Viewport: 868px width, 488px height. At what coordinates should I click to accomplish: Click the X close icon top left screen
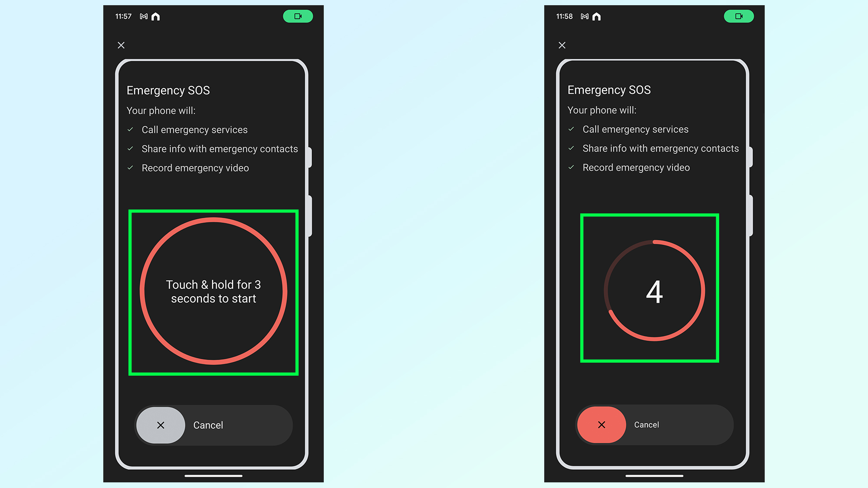[121, 45]
